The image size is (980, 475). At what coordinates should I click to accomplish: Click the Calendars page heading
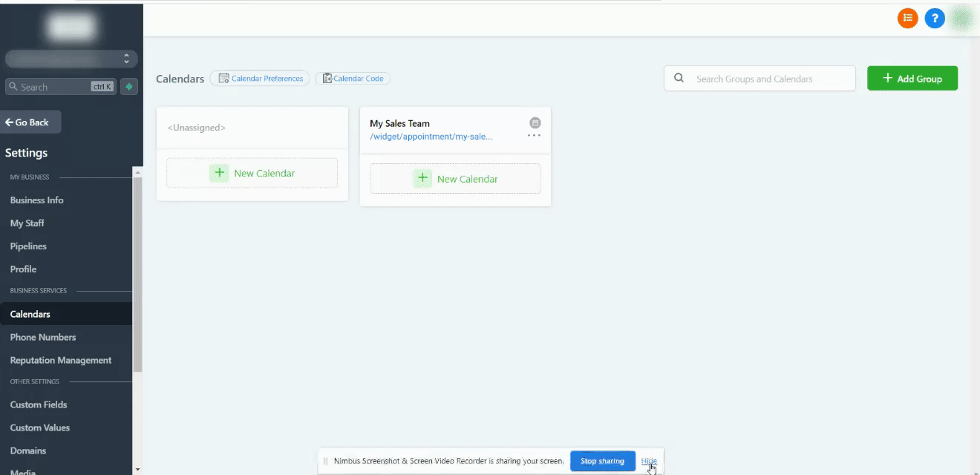[180, 79]
